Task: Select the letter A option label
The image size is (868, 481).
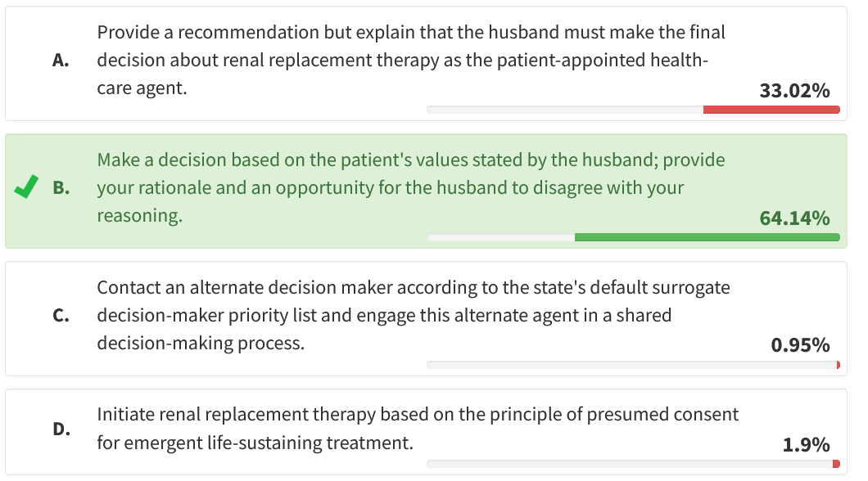Action: tap(60, 61)
